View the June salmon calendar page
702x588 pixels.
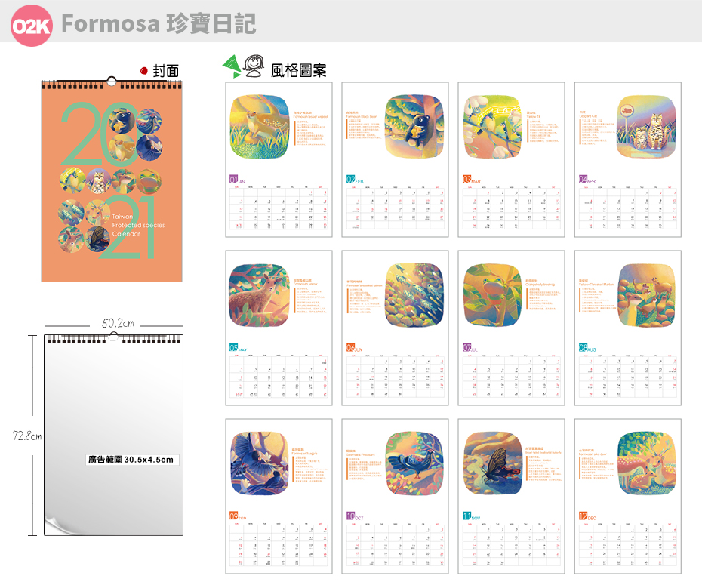click(x=395, y=328)
